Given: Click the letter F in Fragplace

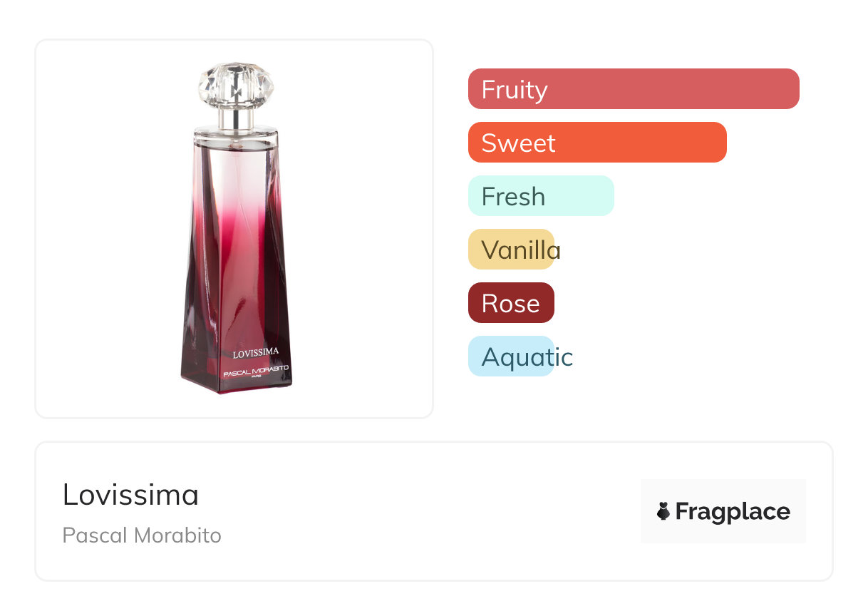Looking at the screenshot, I should pos(682,512).
